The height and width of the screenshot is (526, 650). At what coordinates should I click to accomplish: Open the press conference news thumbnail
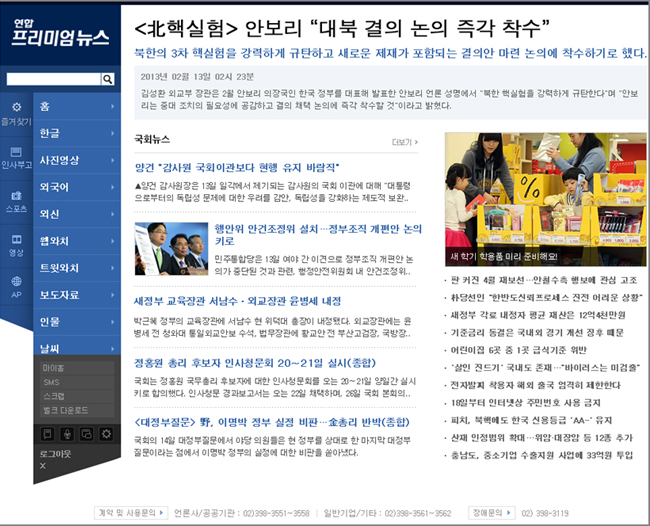[171, 249]
